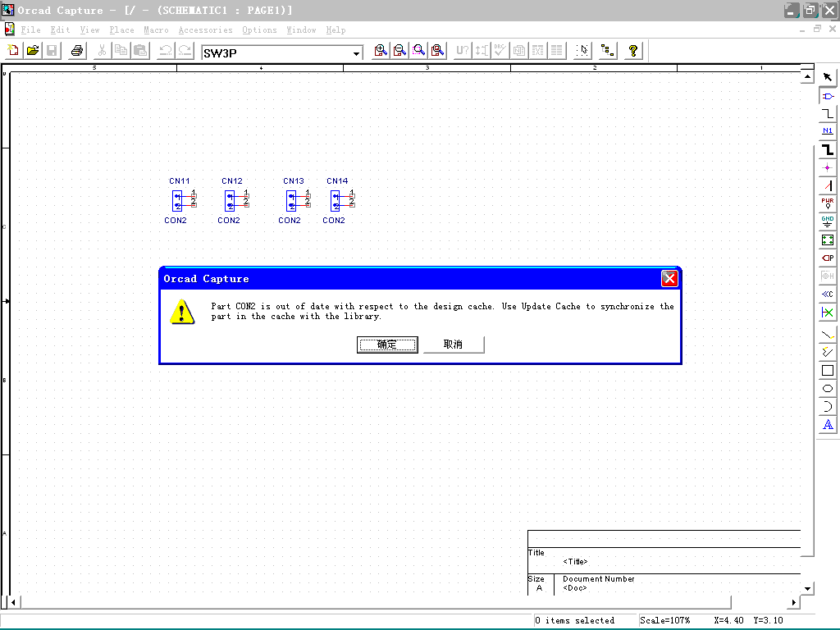
Task: Open the SW3P part dropdown arrow
Action: coord(356,53)
